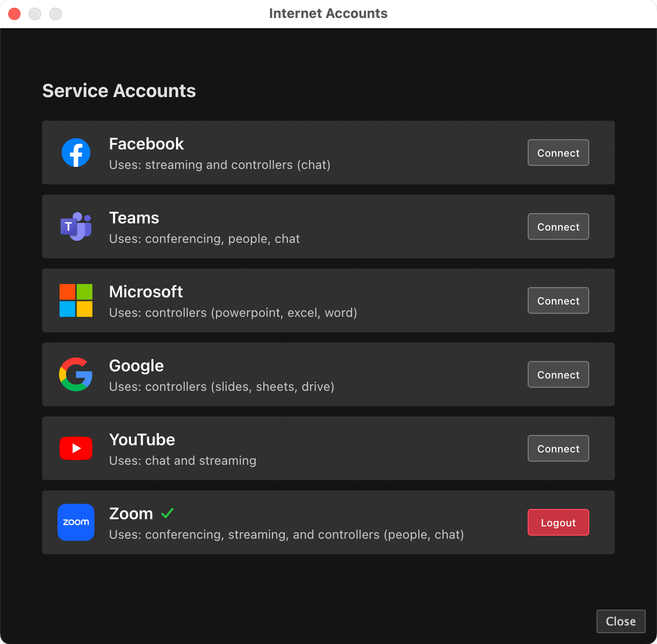Screen dimensions: 657x644
Task: Click the green checkmark beside Zoom
Action: (167, 513)
